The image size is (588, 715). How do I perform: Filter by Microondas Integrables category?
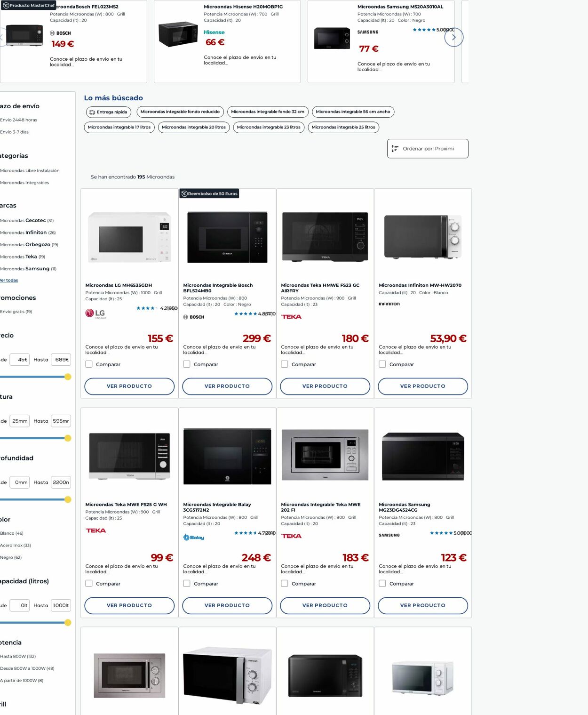point(24,183)
